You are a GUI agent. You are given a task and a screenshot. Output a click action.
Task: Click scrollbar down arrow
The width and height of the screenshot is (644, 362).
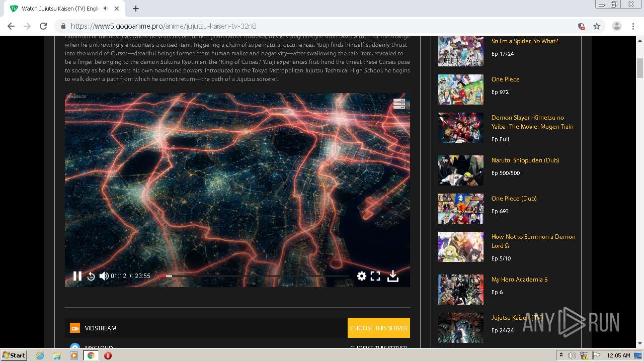point(640,343)
